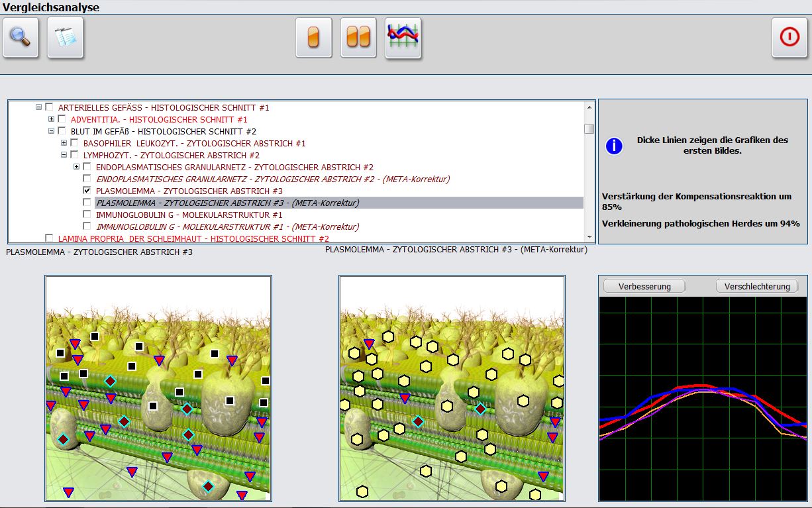Click the right META-Korrektur comparison image
812x508 pixels.
point(452,388)
